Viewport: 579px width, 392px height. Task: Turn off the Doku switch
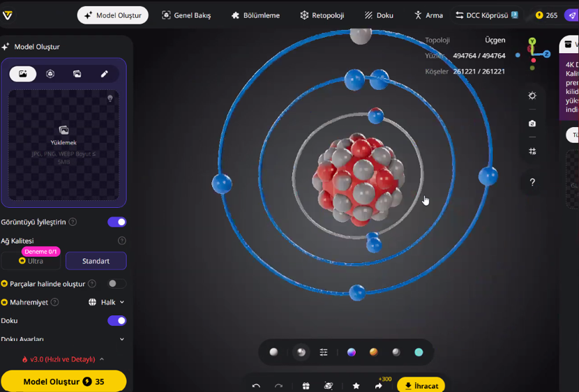116,321
